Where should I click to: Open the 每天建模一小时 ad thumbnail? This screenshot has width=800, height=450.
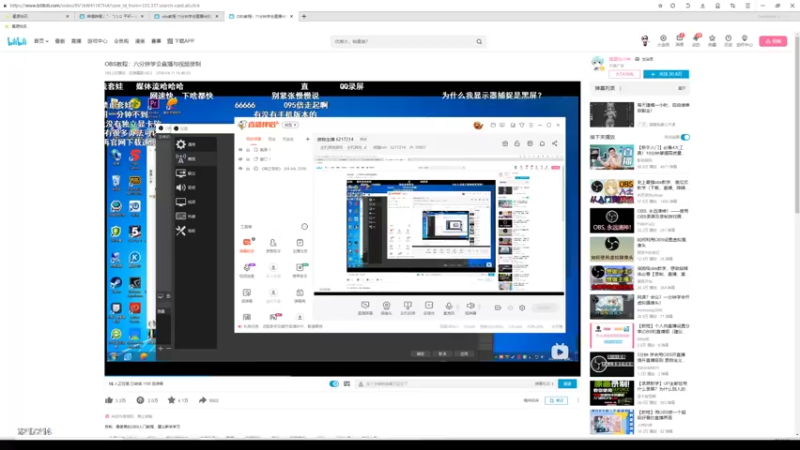coord(612,114)
